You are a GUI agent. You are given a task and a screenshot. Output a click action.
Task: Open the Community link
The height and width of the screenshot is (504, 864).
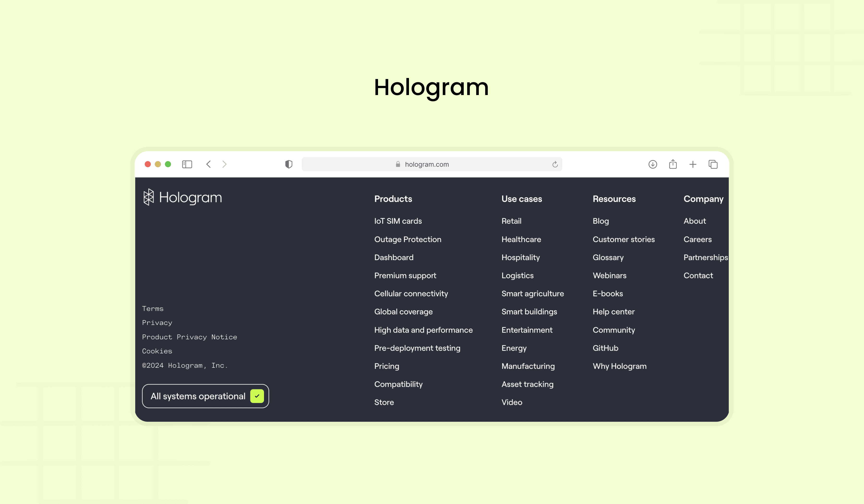614,330
